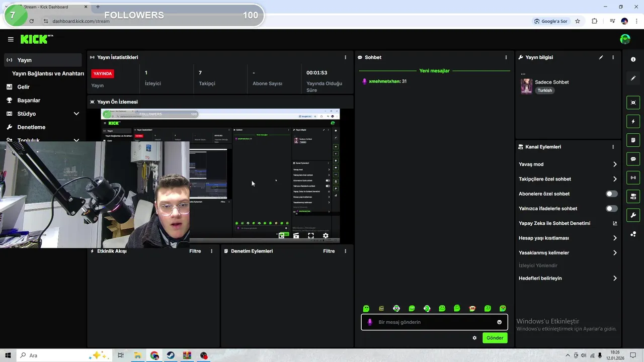Open Yayın Bağlantısı ve Anahtarı page
Image resolution: width=644 pixels, height=362 pixels.
click(x=48, y=73)
